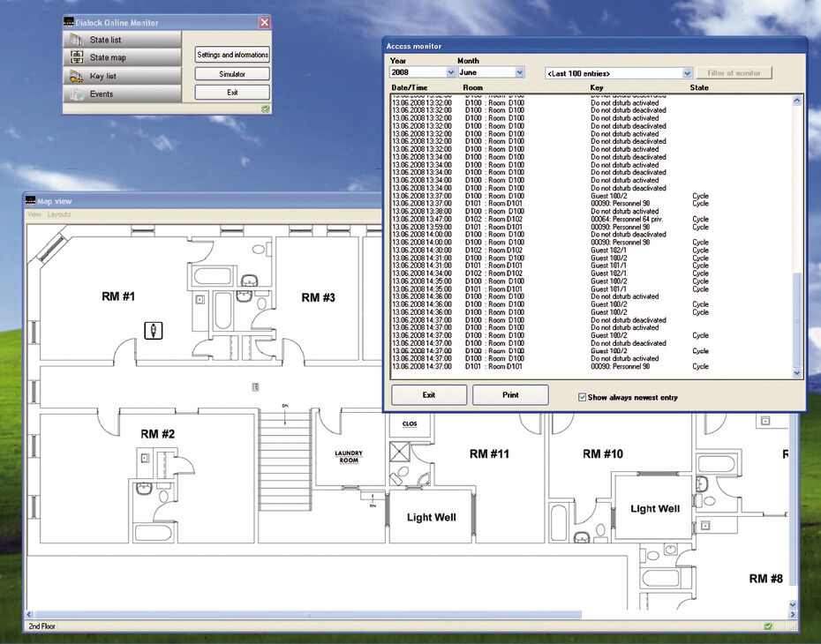
Task: Click the green status icon in Dialock monitor
Action: 266,109
